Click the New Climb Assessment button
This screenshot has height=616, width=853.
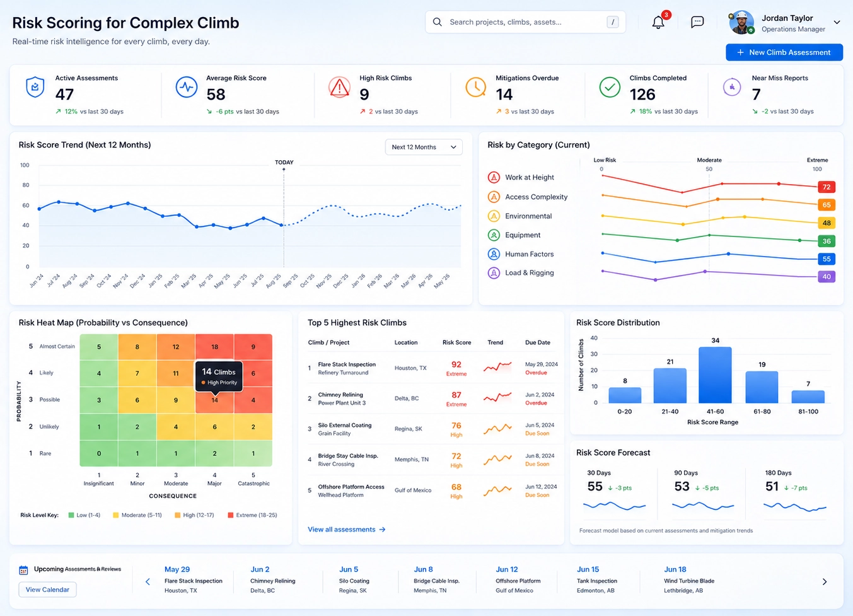pos(784,52)
